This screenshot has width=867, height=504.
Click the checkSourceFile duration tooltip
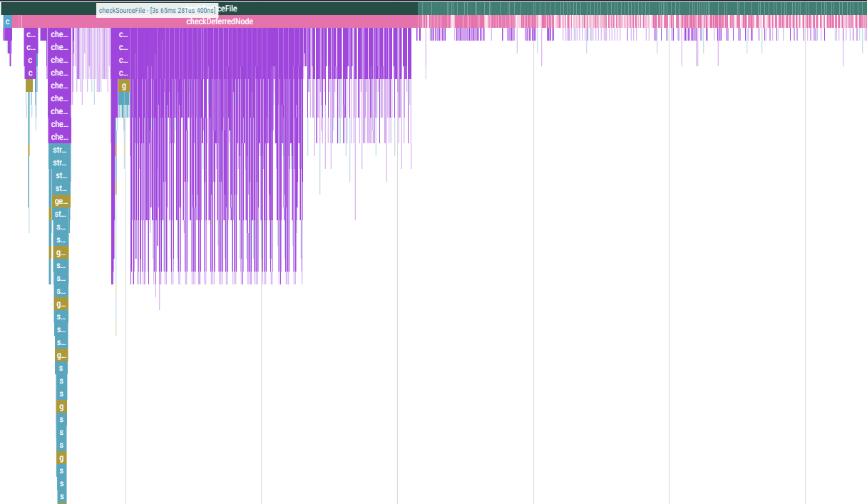pos(157,10)
